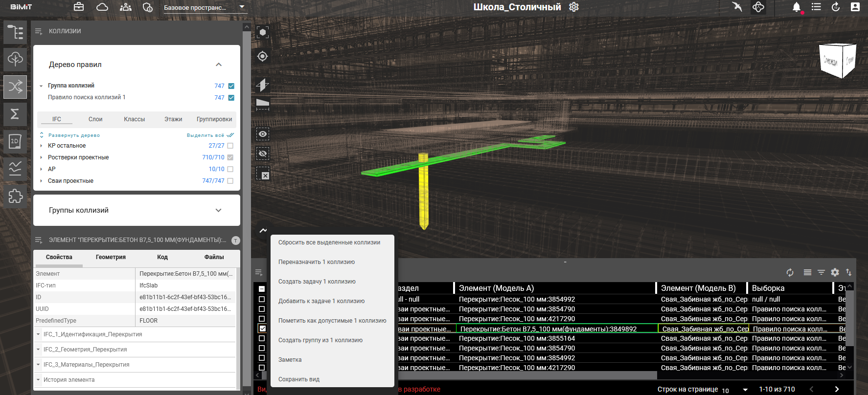This screenshot has height=395, width=868.
Task: Select Создать задачу 1 коллизию menu item
Action: (x=317, y=282)
